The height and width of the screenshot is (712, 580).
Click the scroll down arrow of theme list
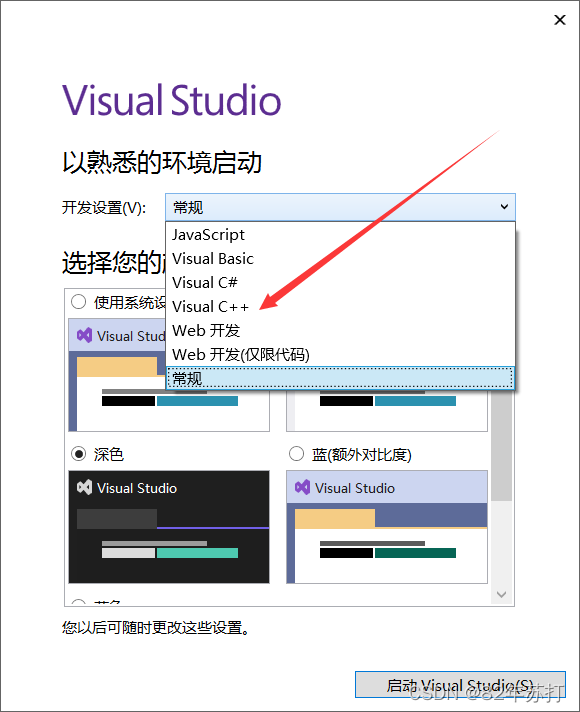point(501,594)
